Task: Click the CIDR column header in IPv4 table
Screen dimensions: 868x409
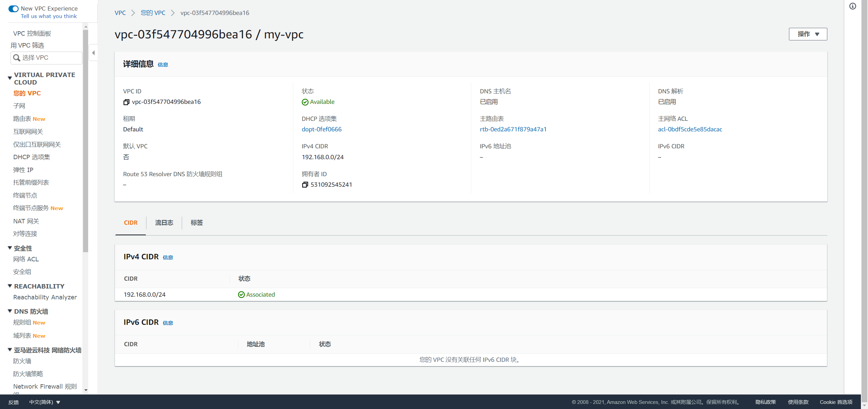Action: [x=131, y=279]
